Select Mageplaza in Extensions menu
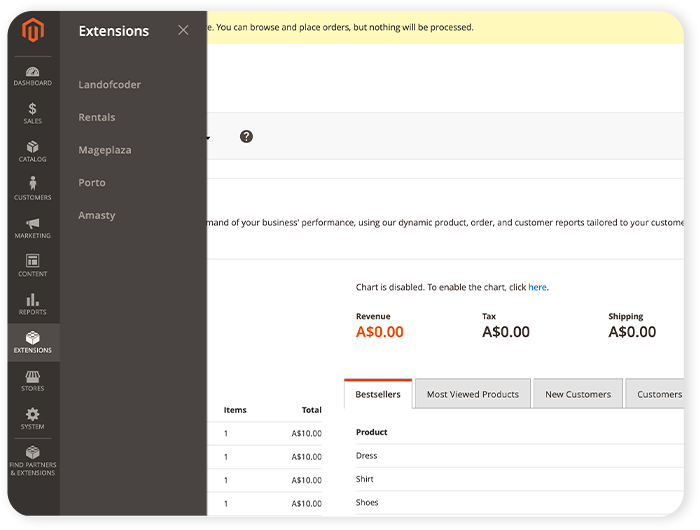The image size is (700, 530). 104,150
